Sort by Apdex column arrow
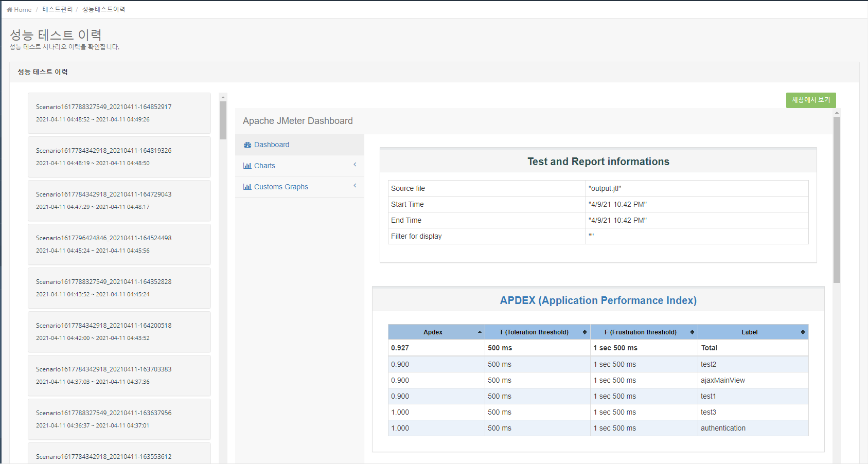Viewport: 868px width, 464px height. (480, 332)
